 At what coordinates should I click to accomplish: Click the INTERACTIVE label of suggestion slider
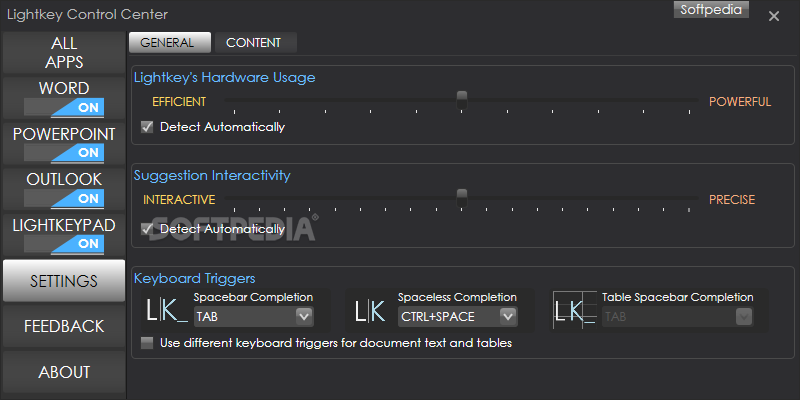[179, 199]
